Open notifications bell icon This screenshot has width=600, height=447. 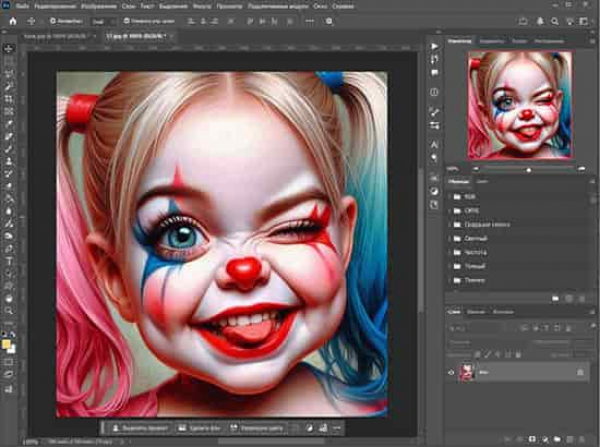coord(540,21)
